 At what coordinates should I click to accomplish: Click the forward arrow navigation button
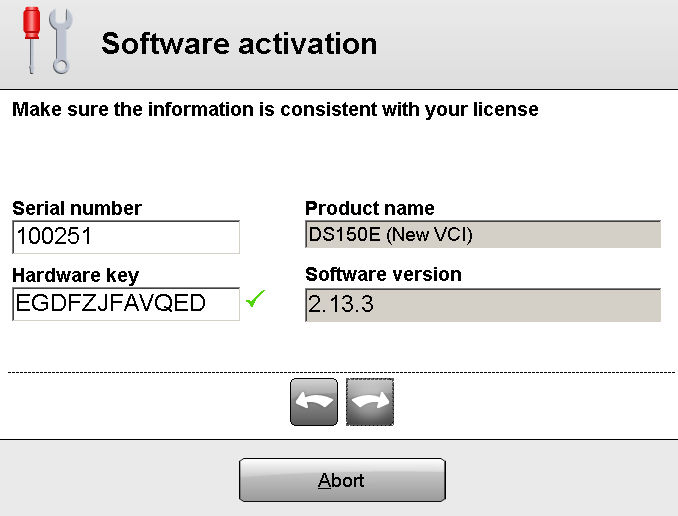click(370, 402)
